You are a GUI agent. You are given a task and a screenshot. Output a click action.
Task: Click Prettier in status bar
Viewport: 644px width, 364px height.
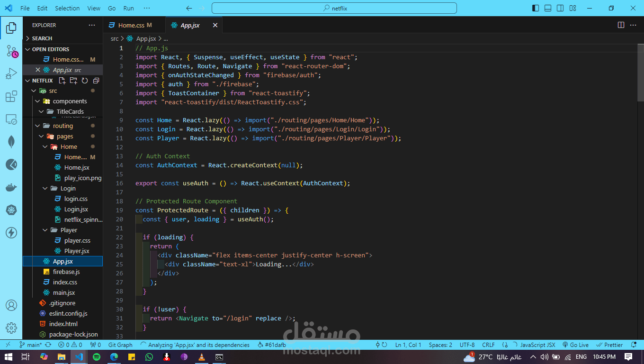coord(610,345)
